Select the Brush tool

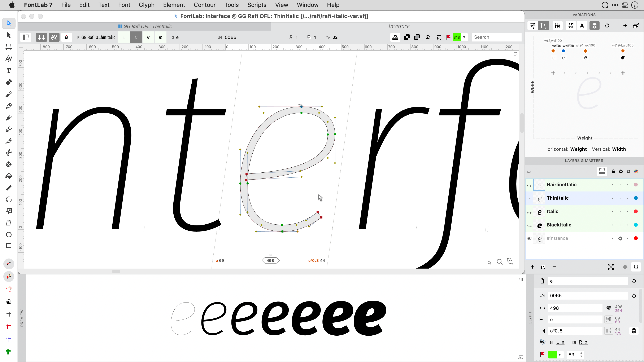point(9,94)
